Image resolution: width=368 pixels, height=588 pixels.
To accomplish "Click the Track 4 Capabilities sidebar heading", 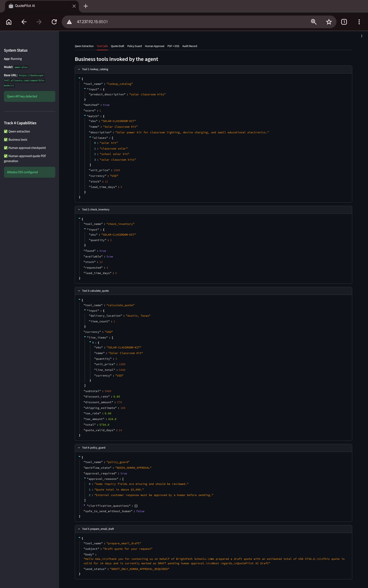I will 20,123.
